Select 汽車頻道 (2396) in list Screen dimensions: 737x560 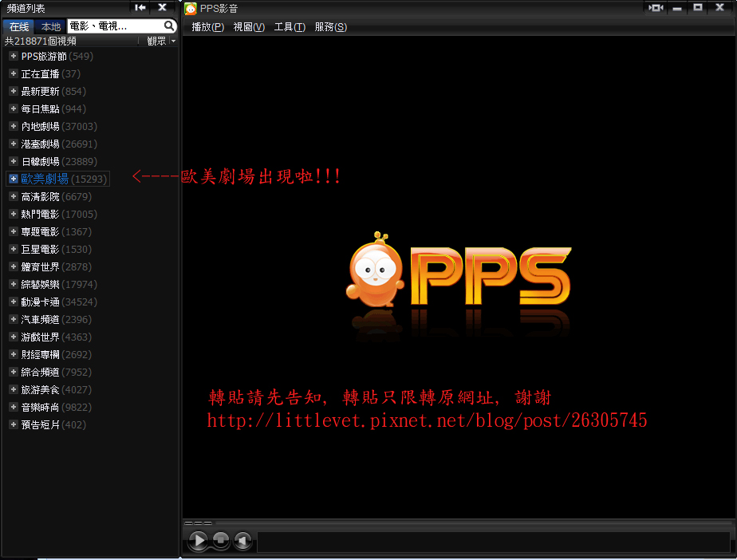[x=57, y=320]
